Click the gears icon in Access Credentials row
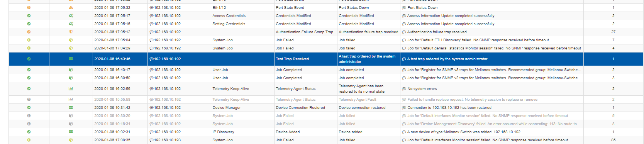The width and height of the screenshot is (644, 144). [71, 16]
